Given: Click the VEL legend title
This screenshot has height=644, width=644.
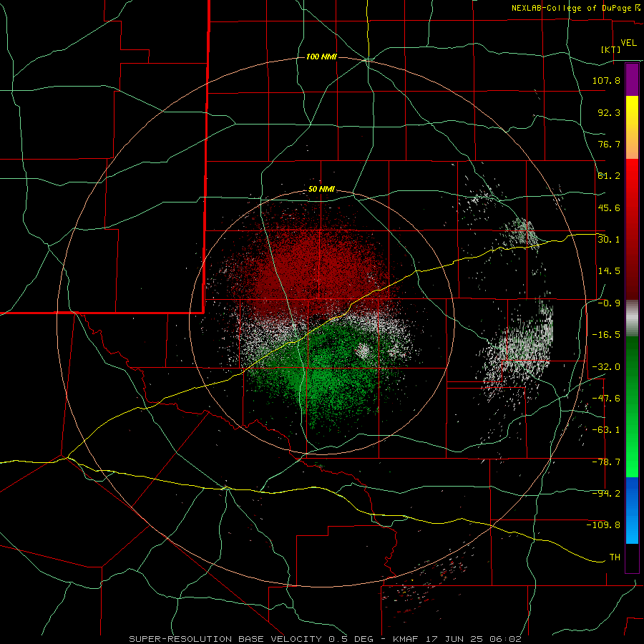Looking at the screenshot, I should pos(628,43).
